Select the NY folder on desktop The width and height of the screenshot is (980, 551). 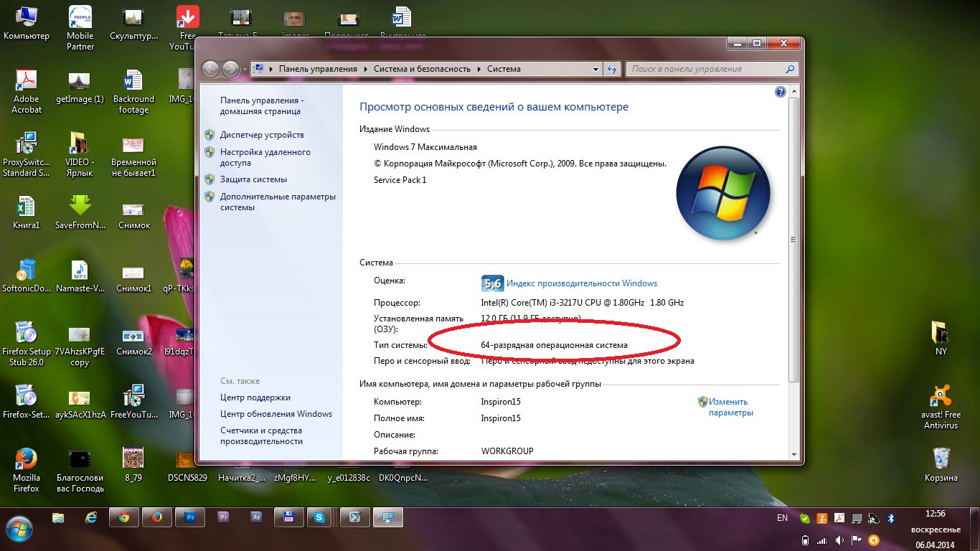(941, 337)
